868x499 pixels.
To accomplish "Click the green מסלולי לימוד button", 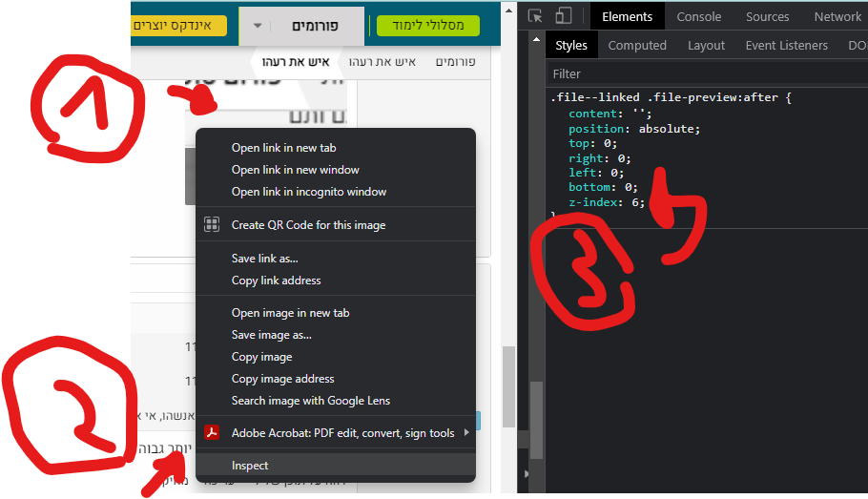I will (x=428, y=26).
